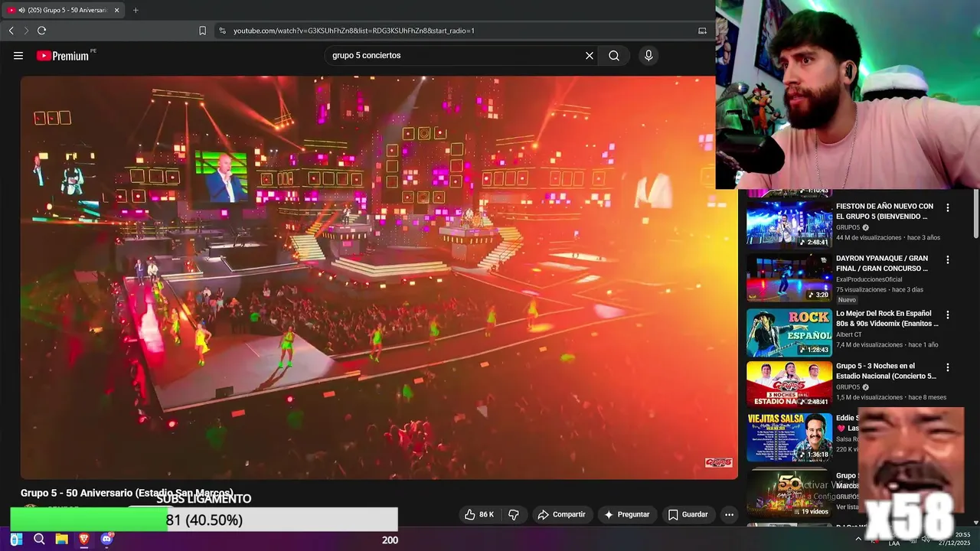Open more actions ellipsis below video
Viewport: 980px width, 551px height.
click(729, 514)
